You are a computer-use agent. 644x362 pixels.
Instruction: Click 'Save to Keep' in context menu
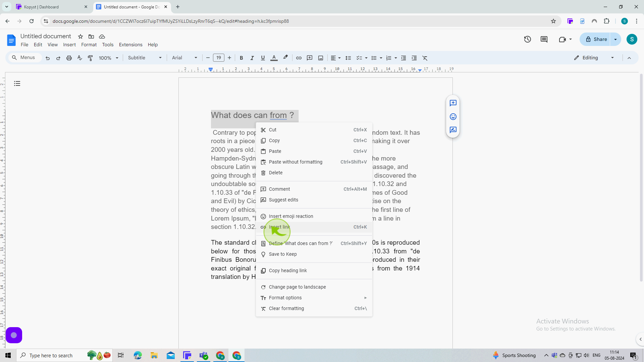[283, 254]
